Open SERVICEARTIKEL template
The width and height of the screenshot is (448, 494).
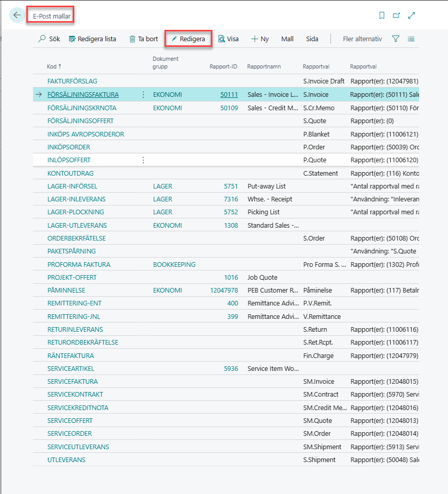point(71,369)
